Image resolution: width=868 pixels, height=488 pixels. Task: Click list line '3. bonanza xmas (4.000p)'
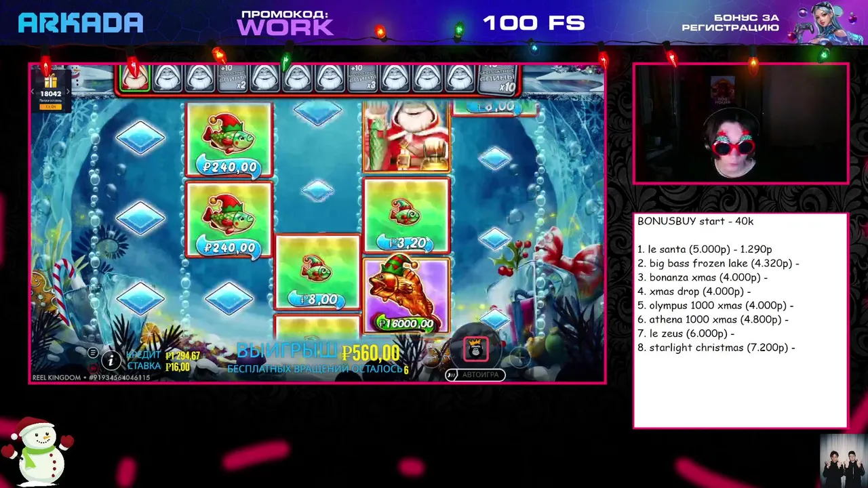point(703,277)
